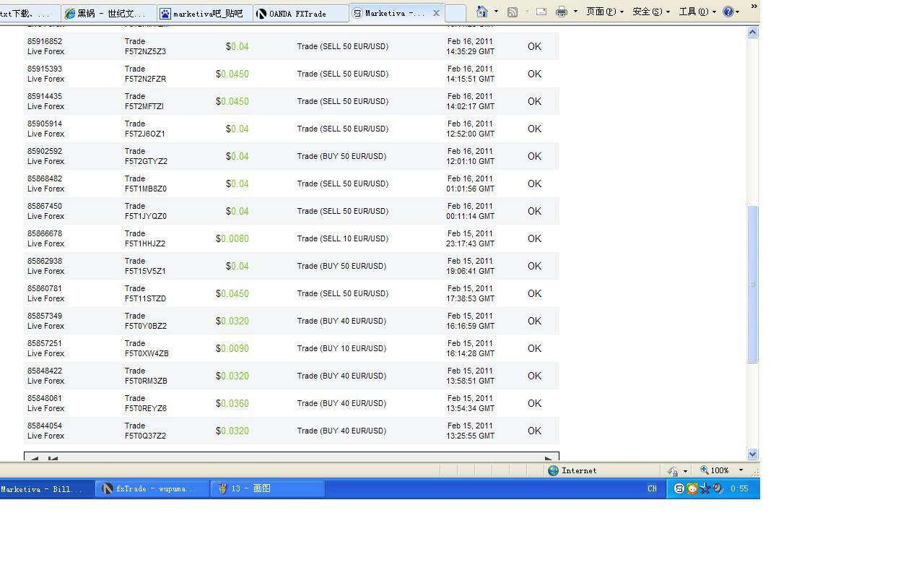Click the volume speaker tray icon
924x578 pixels.
(718, 488)
